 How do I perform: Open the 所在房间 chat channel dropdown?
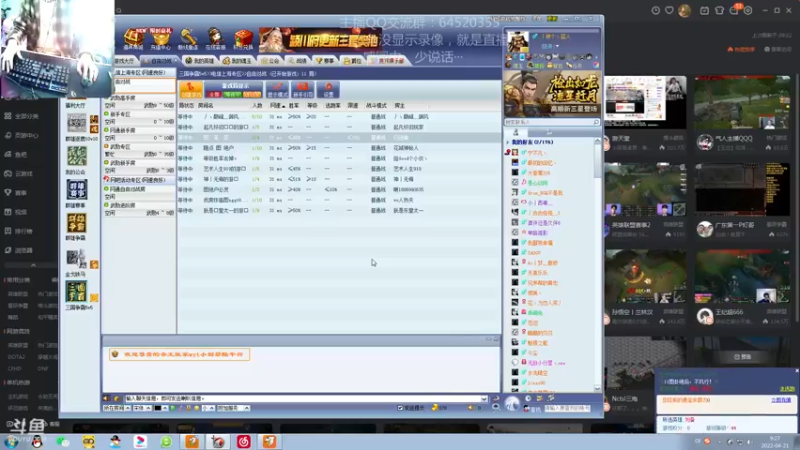click(117, 408)
